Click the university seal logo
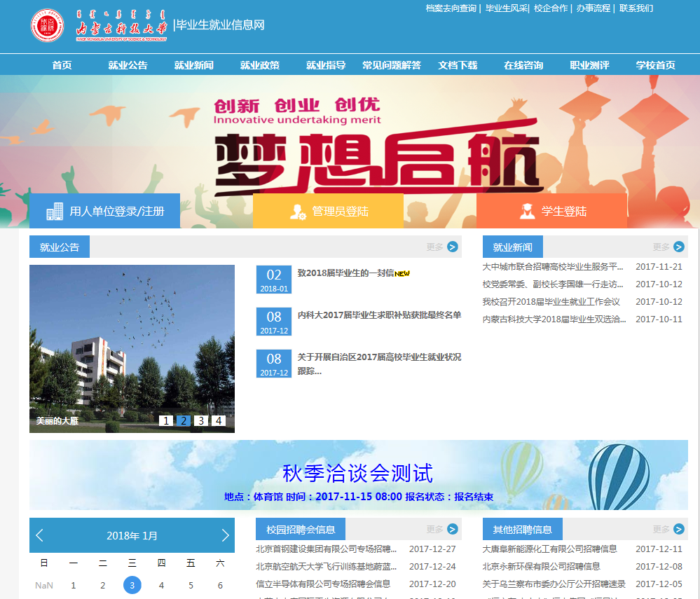The height and width of the screenshot is (599, 700). 48,23
